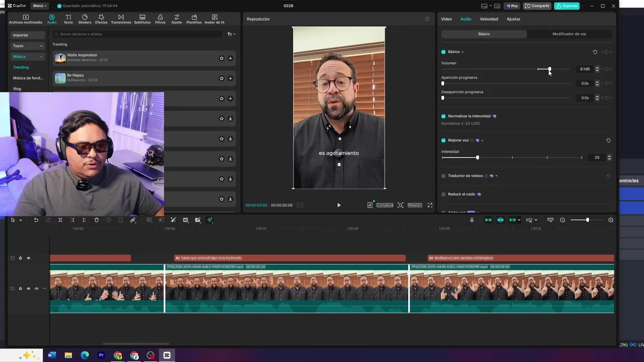Hide the main video track
644x362 pixels.
pyautogui.click(x=28, y=289)
